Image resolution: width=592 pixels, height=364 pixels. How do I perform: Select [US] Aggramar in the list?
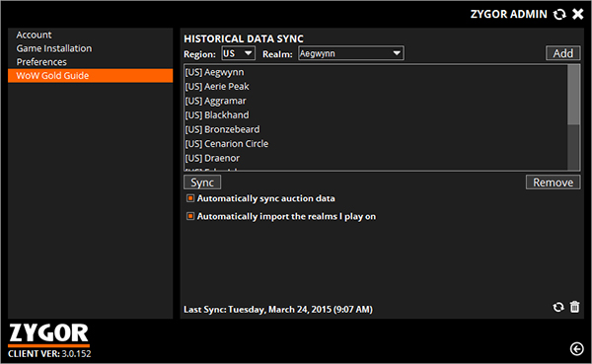(376, 101)
